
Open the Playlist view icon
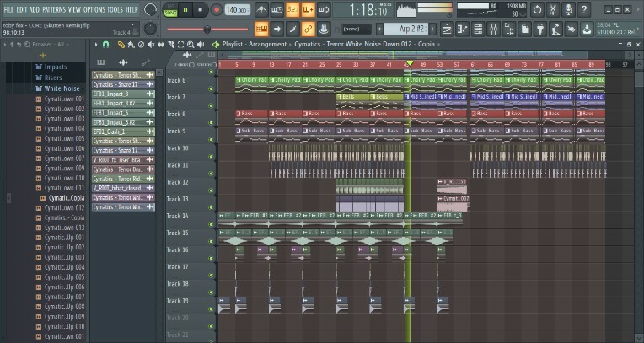[447, 29]
